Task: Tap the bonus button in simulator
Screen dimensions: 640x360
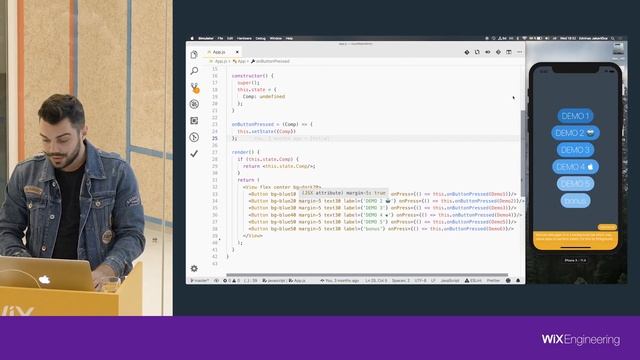Action: pyautogui.click(x=575, y=201)
